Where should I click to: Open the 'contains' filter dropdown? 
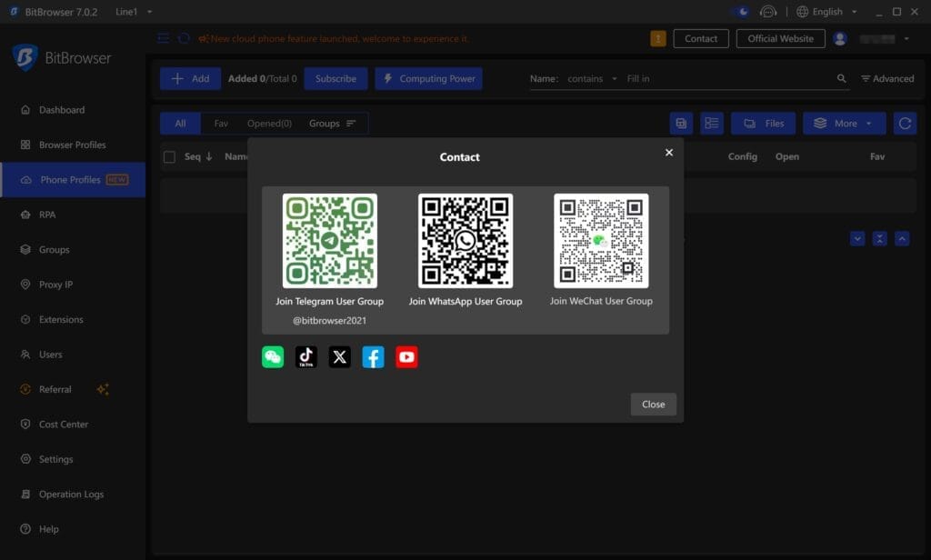point(591,78)
